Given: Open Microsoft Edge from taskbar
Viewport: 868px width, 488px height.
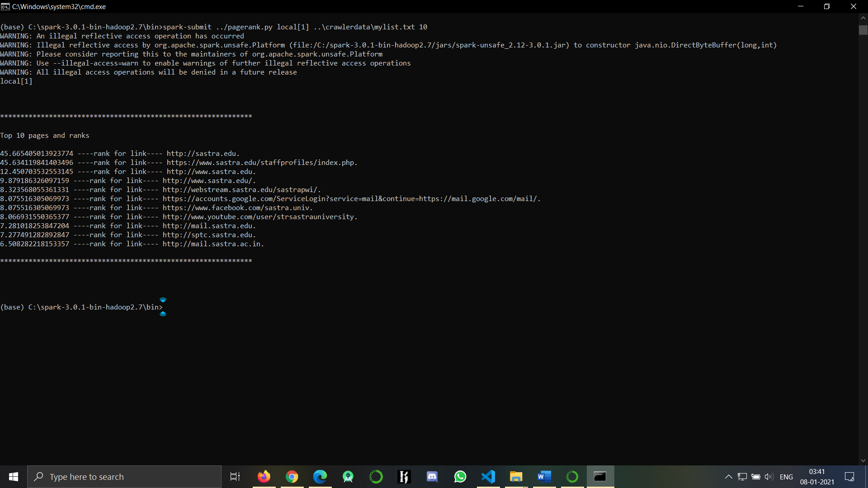Looking at the screenshot, I should click(320, 476).
